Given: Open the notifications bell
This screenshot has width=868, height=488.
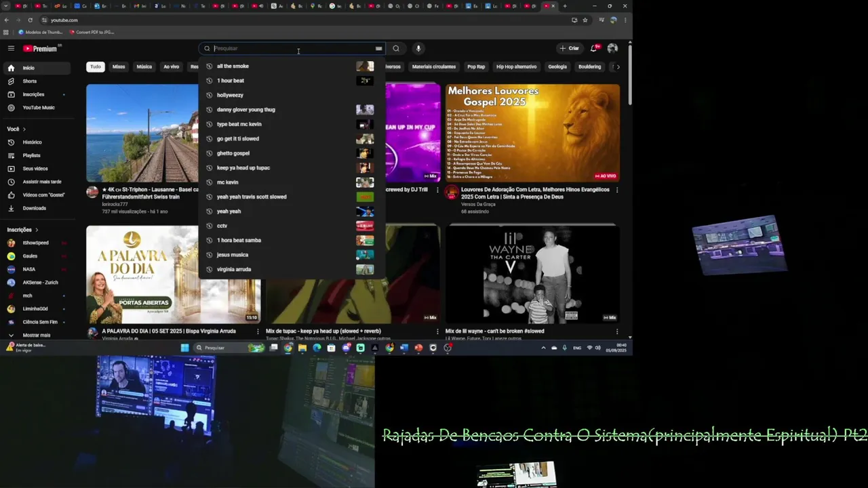Looking at the screenshot, I should click(x=594, y=48).
